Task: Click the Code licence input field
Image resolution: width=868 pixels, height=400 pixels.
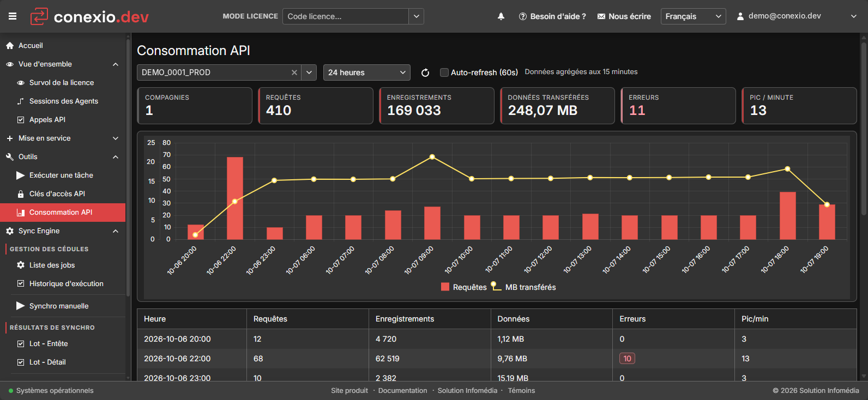Action: click(x=346, y=16)
